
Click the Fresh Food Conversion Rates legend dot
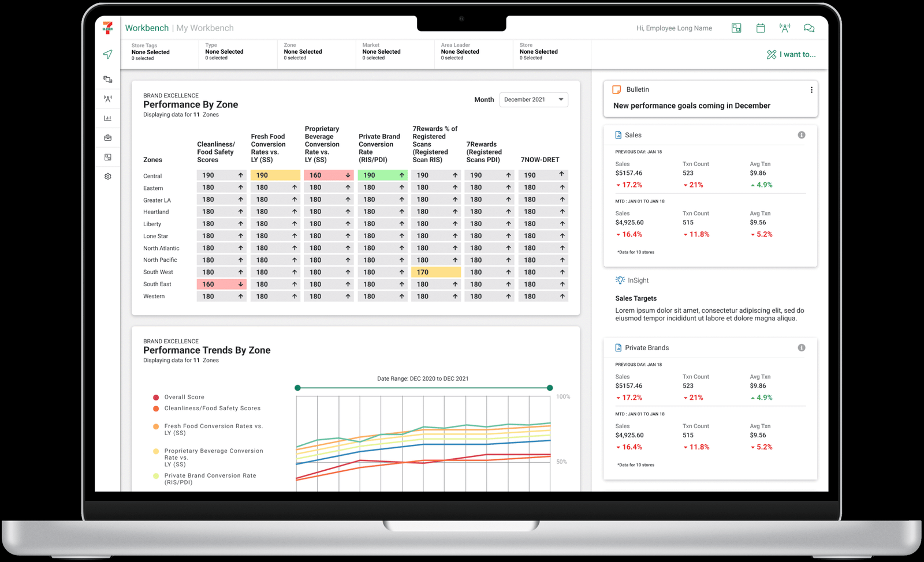[156, 426]
